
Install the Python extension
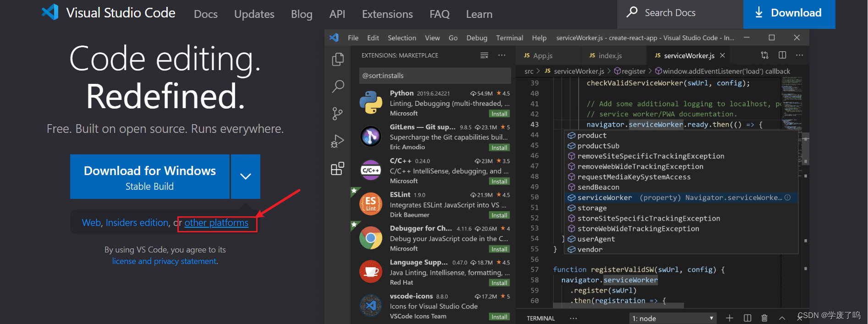[499, 114]
